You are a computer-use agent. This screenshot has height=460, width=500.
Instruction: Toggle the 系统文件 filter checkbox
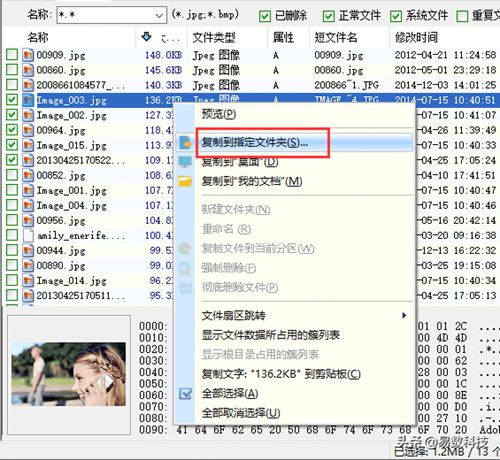coord(396,16)
